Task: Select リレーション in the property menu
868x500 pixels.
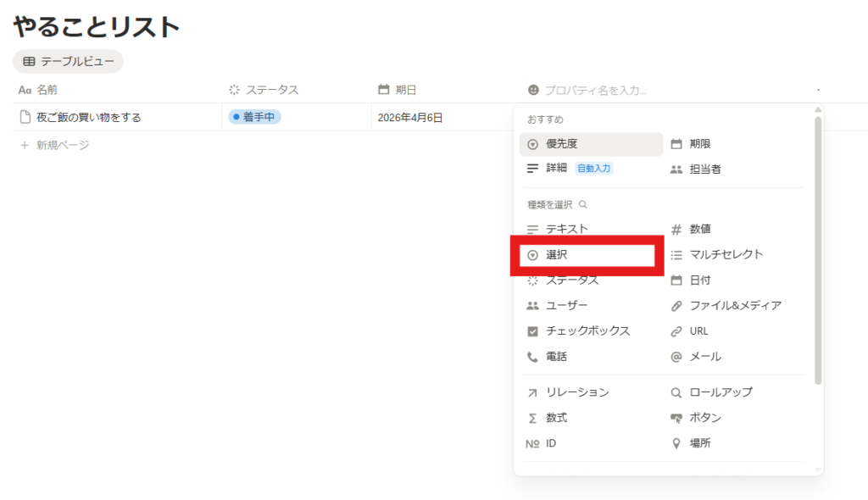Action: coord(576,392)
